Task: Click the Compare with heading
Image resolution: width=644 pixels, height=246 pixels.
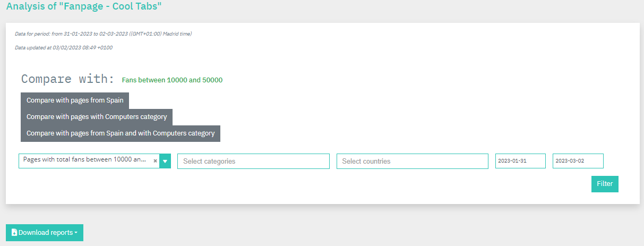Action: coord(68,79)
